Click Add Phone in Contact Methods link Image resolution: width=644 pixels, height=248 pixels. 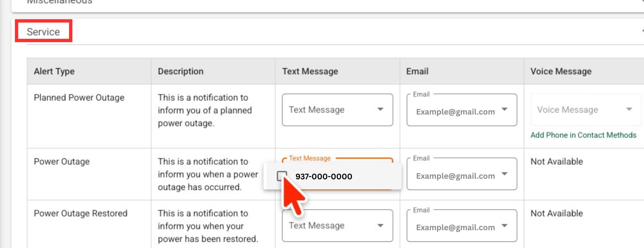tap(583, 135)
